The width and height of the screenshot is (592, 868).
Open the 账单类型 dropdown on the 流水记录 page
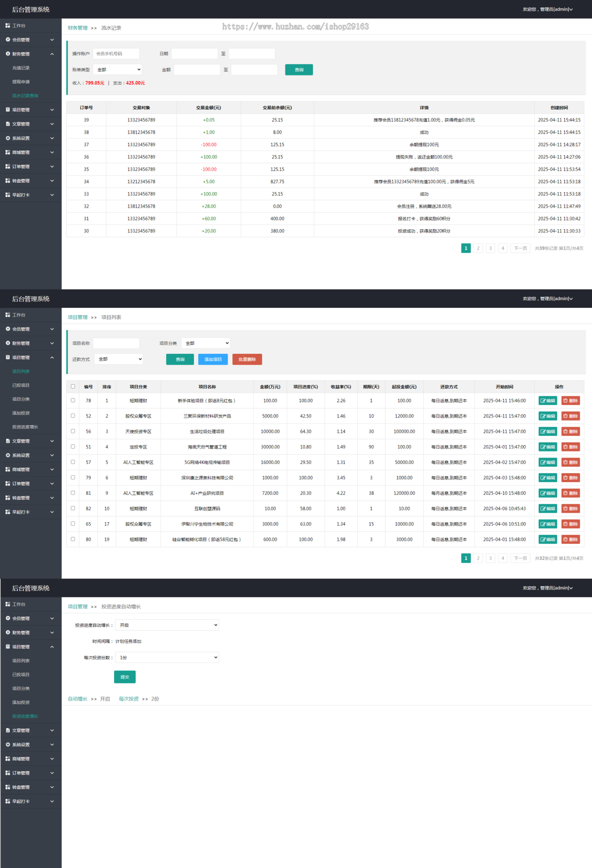[x=118, y=70]
